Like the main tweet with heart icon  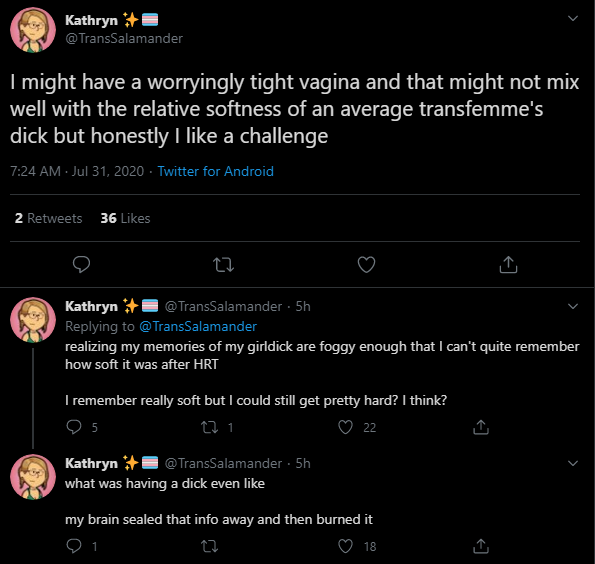(366, 265)
